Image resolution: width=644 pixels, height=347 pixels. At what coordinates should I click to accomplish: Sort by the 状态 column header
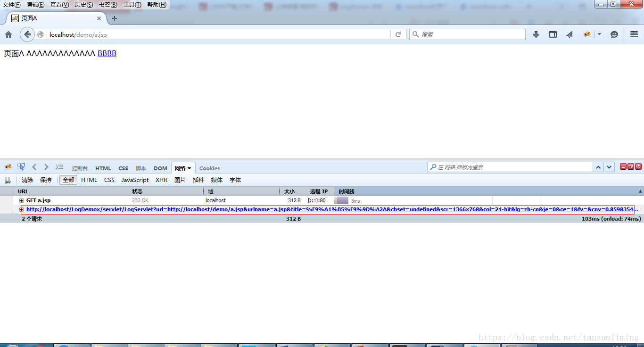click(165, 191)
